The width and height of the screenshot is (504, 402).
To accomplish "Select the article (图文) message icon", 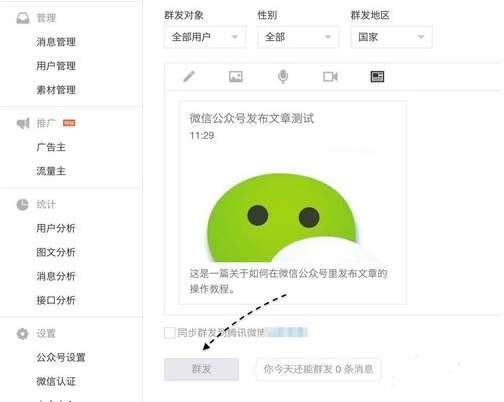I will pos(377,77).
